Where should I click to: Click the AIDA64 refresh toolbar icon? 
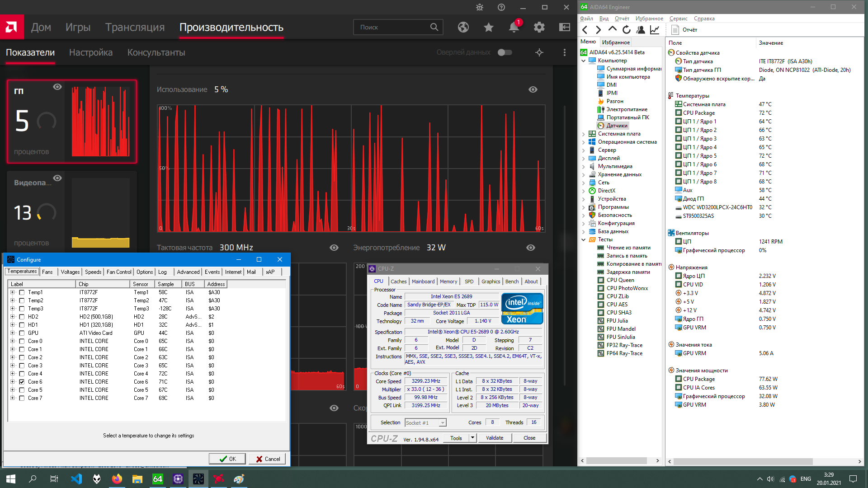626,30
